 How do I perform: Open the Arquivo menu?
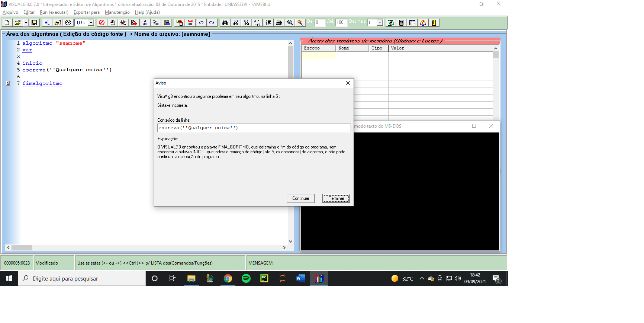point(10,12)
